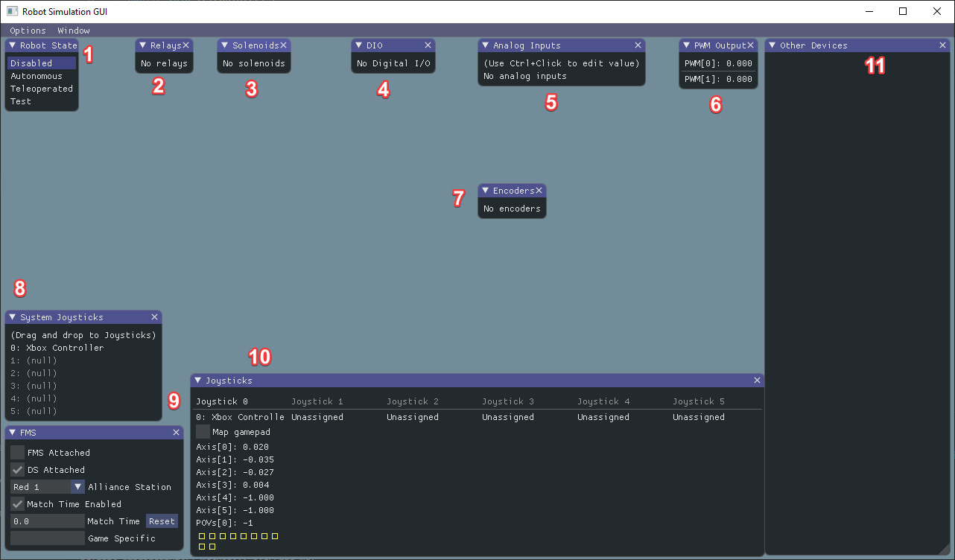
Task: Uncheck the DS Attached checkbox
Action: click(16, 469)
